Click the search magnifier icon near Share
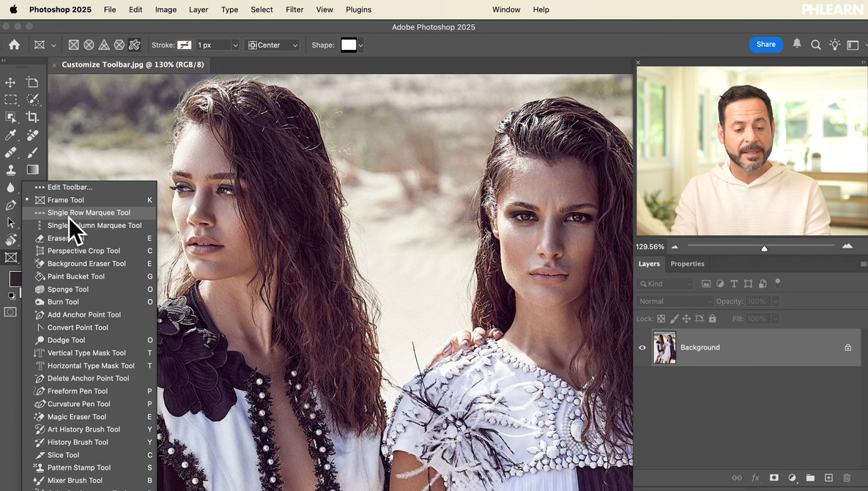Image resolution: width=868 pixels, height=491 pixels. coord(816,45)
